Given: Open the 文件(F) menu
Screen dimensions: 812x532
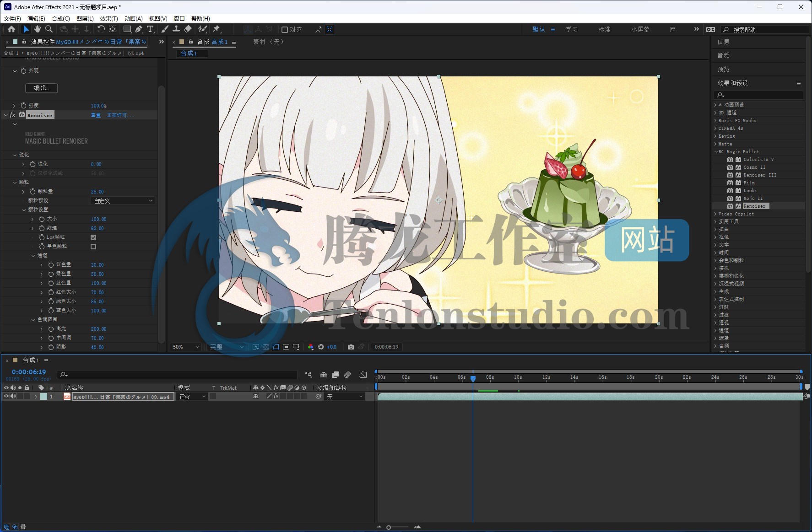Looking at the screenshot, I should tap(12, 19).
